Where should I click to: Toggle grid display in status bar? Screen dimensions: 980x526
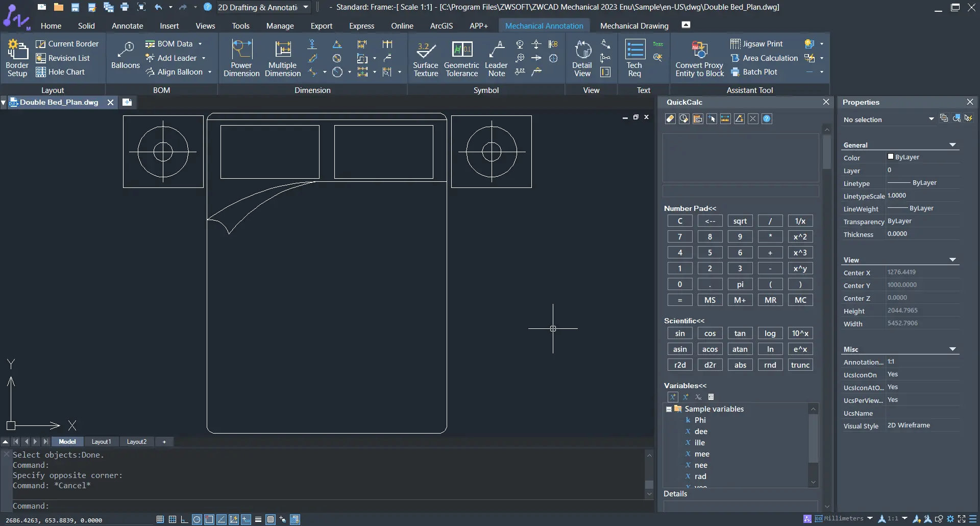[x=160, y=519]
